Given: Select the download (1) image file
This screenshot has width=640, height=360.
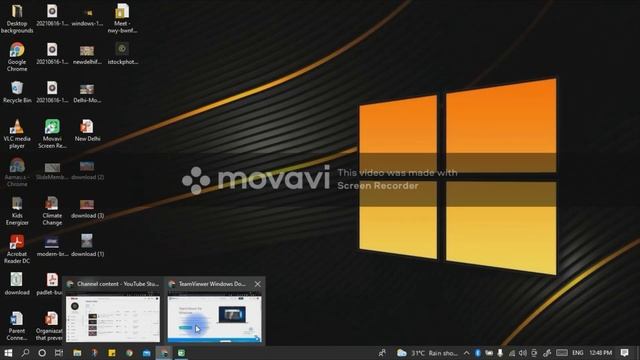Looking at the screenshot, I should pyautogui.click(x=87, y=245).
